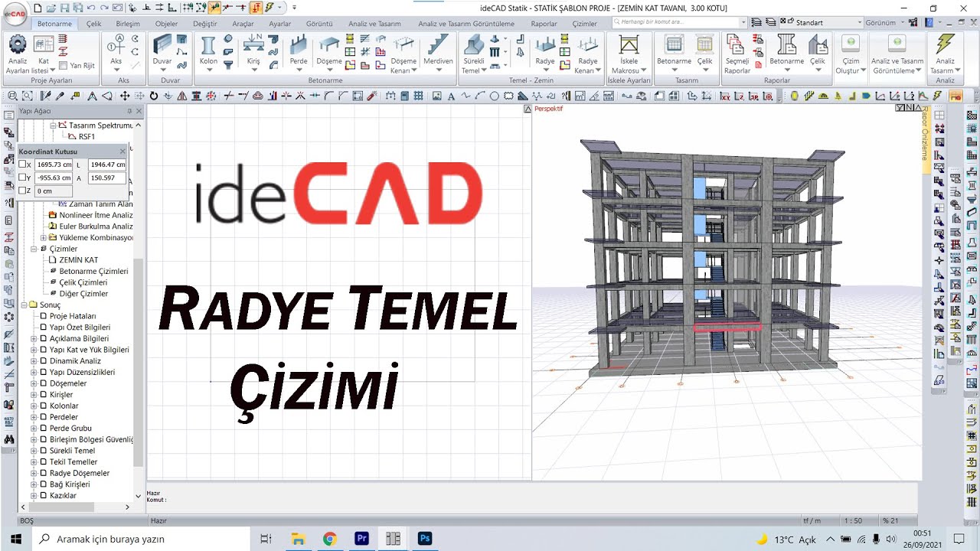Expand the Döşemeler tree node
The height and width of the screenshot is (551, 980).
(x=34, y=383)
